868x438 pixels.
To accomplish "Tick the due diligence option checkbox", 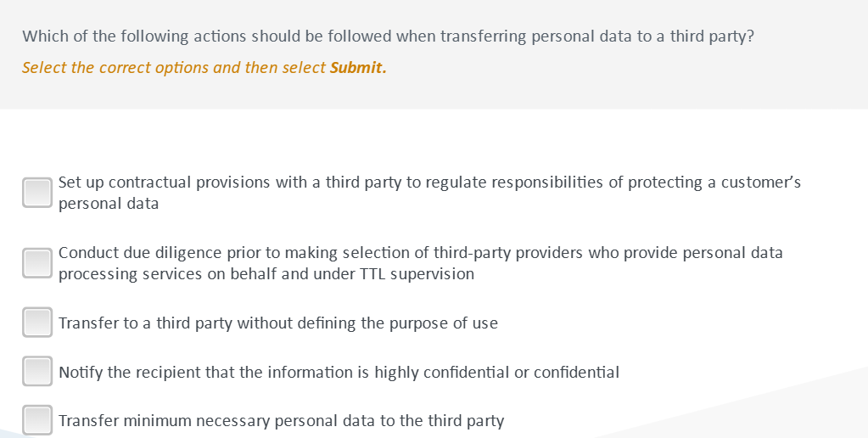I will tap(37, 263).
